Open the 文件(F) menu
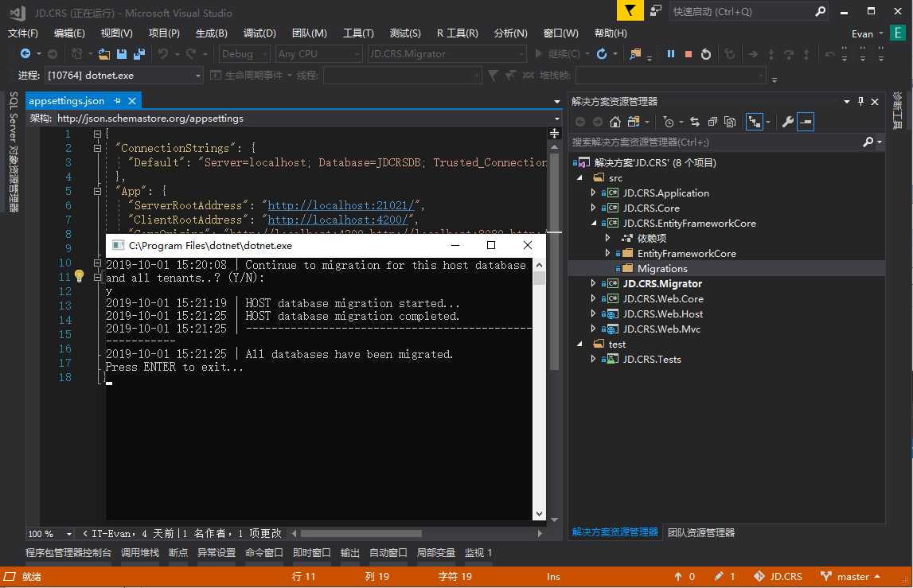The height and width of the screenshot is (588, 913). 23,33
